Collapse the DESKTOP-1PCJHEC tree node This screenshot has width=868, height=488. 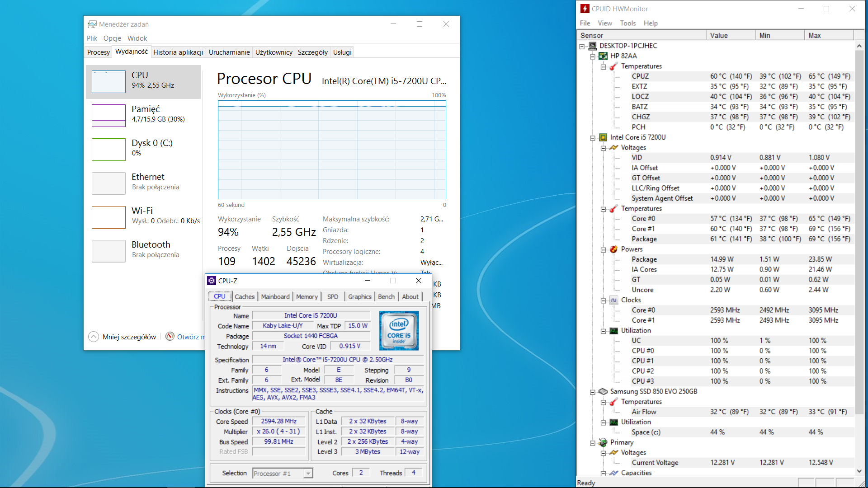pyautogui.click(x=582, y=46)
